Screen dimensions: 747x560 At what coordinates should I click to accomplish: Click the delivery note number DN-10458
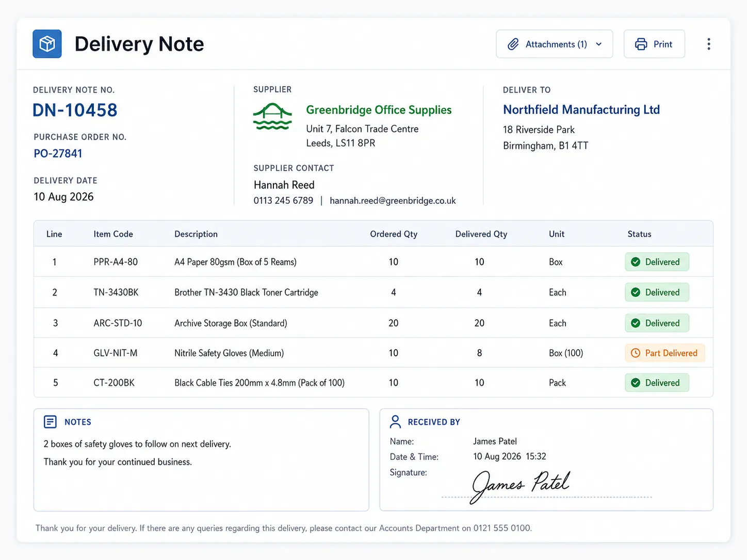[x=75, y=110]
